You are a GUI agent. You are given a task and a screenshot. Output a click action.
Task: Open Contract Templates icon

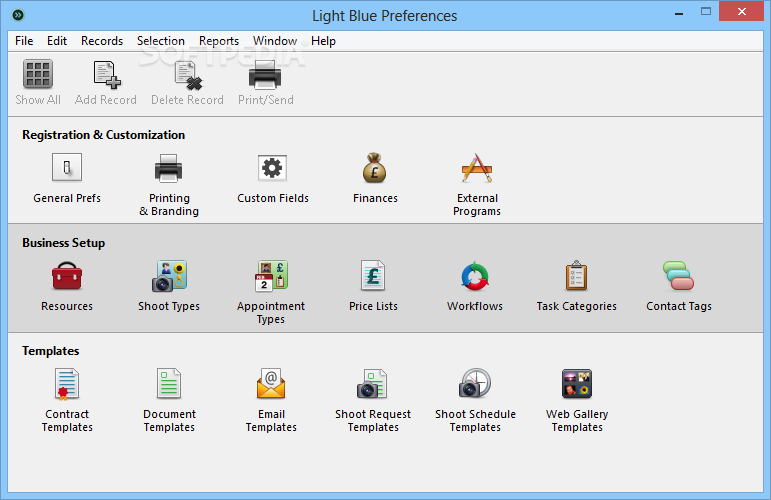(x=66, y=384)
